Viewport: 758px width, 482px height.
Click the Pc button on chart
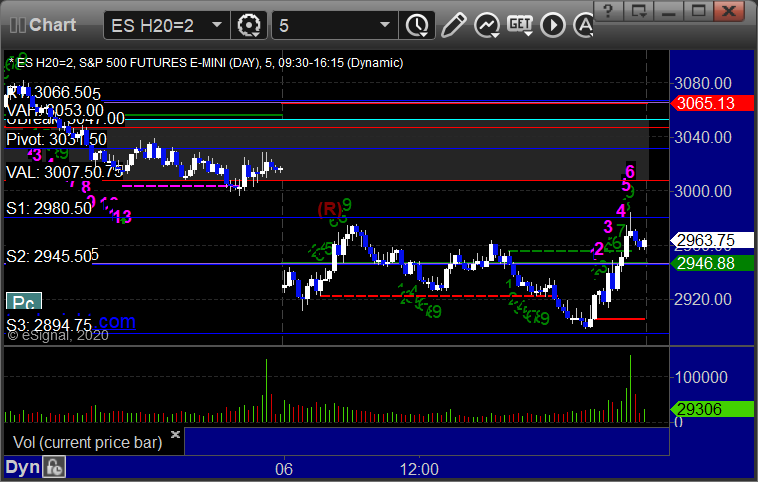[x=24, y=302]
